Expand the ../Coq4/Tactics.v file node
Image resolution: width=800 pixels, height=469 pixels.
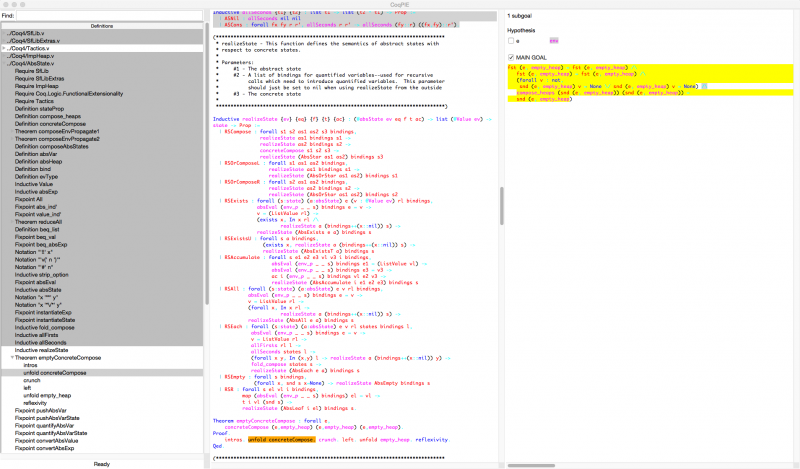pyautogui.click(x=4, y=48)
